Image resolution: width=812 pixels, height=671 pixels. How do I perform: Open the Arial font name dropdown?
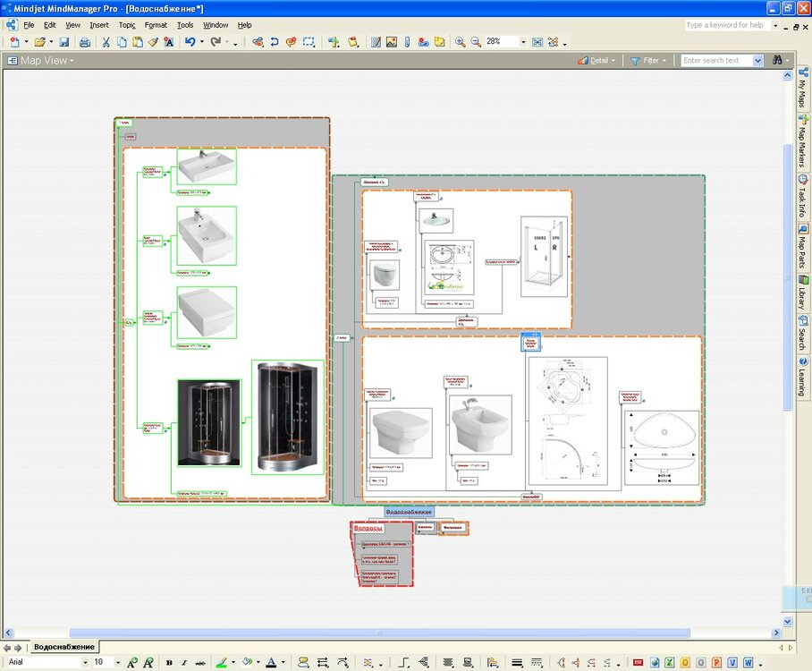pos(86,662)
